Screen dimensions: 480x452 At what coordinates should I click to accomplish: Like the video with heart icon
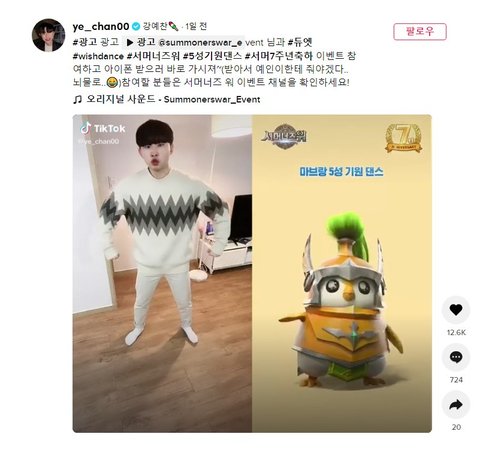click(456, 310)
